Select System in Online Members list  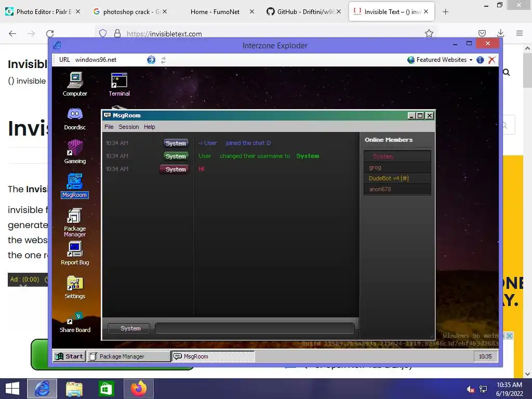[x=397, y=156]
